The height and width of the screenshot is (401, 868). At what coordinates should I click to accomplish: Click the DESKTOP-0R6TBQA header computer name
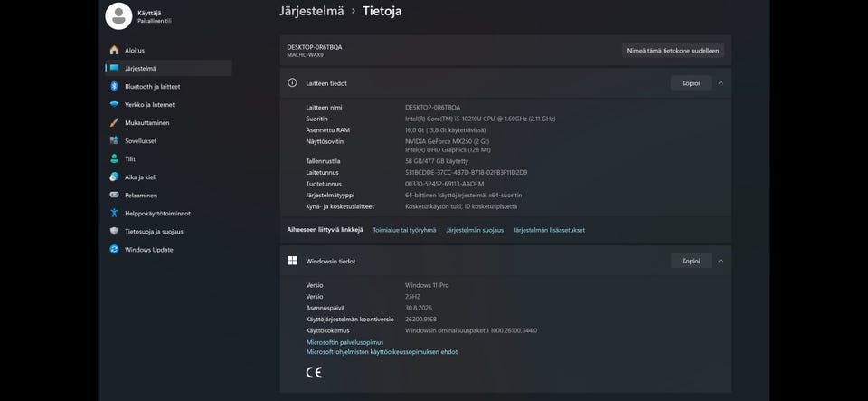(x=315, y=47)
